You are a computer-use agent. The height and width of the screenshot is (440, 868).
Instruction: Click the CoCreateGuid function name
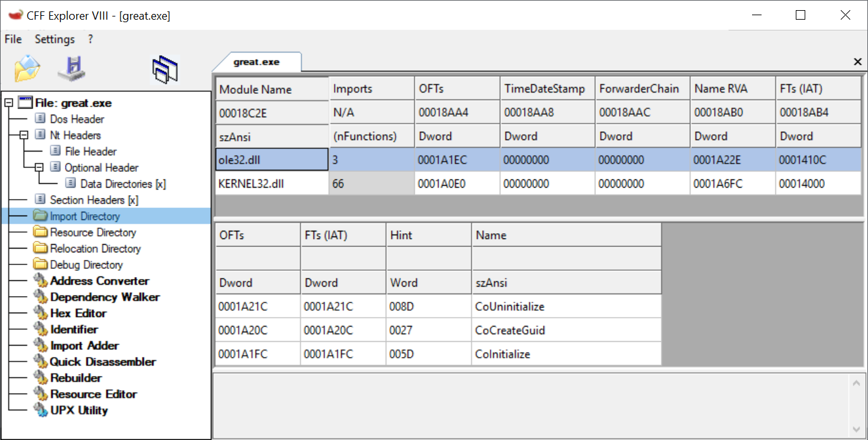(509, 330)
